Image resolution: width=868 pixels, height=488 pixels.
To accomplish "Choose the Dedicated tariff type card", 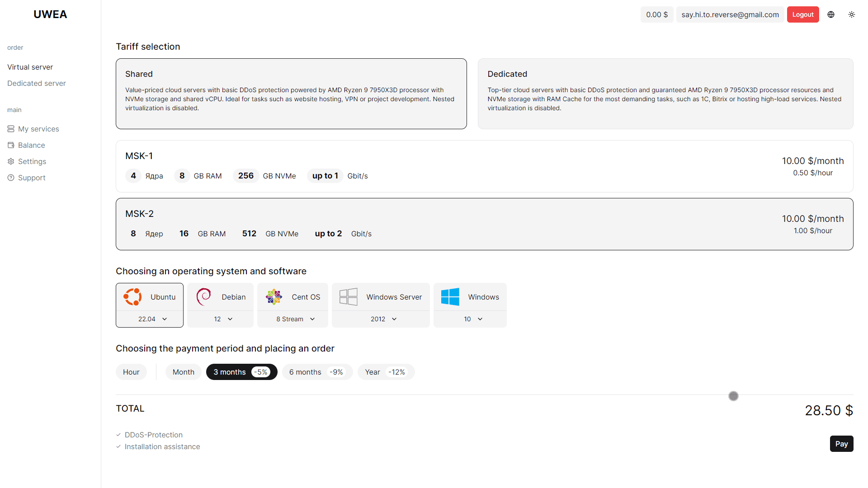I will click(x=665, y=94).
